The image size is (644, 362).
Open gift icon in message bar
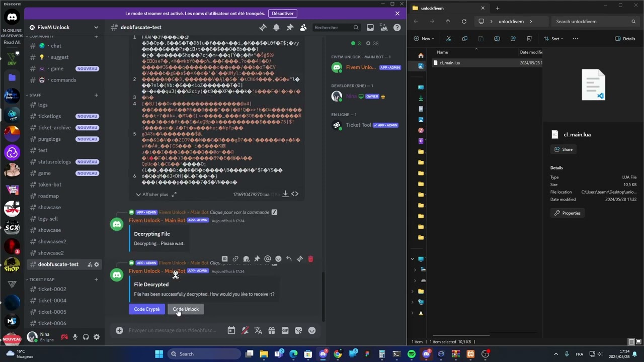click(x=272, y=330)
